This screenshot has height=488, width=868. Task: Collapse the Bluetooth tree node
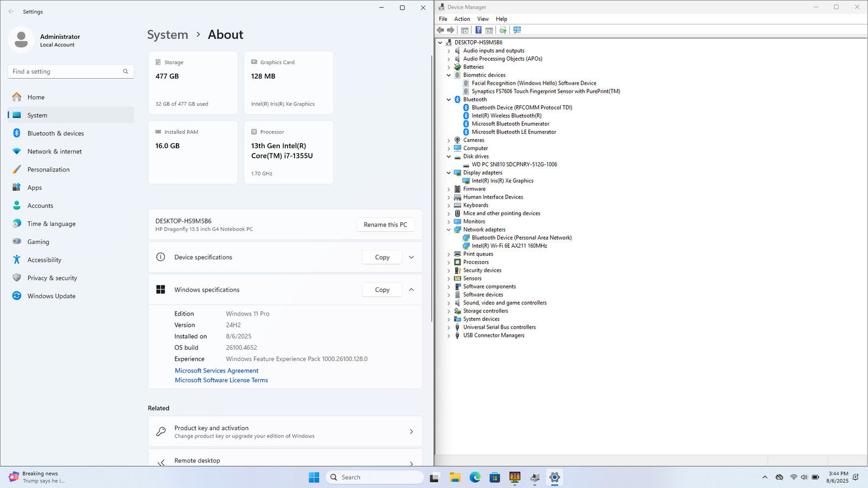(x=449, y=100)
